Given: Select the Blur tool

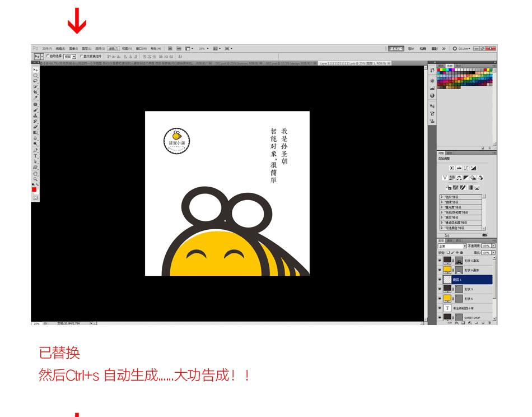Looking at the screenshot, I should tap(35, 138).
